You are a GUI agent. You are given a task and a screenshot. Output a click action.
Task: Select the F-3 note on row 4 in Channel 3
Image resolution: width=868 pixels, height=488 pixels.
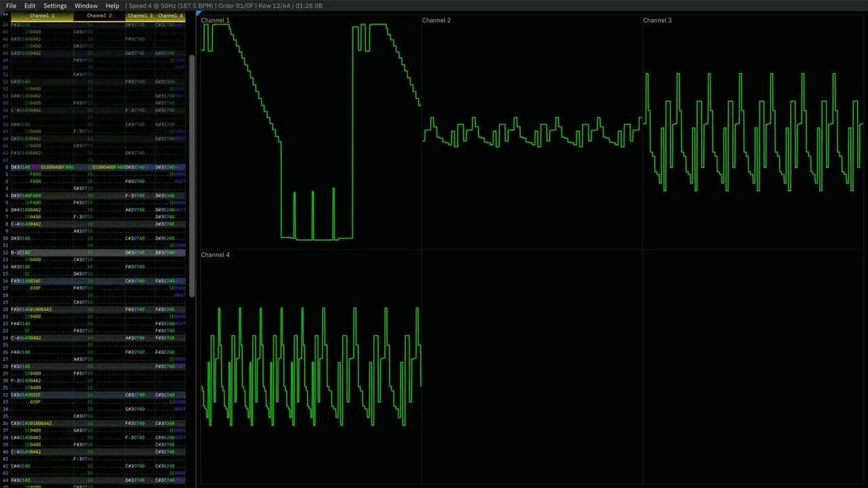point(130,196)
